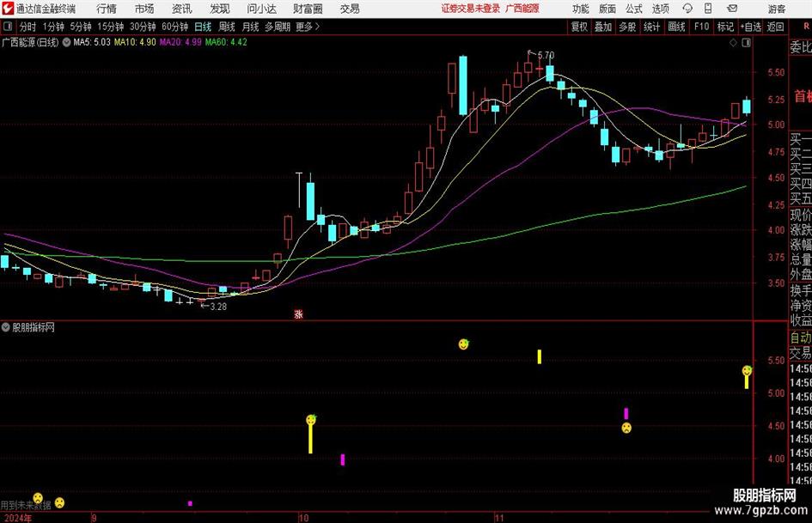
Task: Open the 资讯 menu
Action: point(182,9)
